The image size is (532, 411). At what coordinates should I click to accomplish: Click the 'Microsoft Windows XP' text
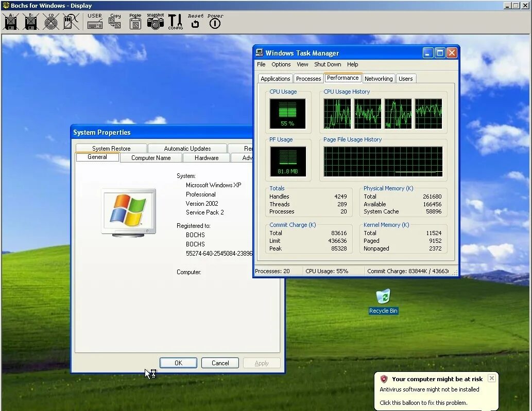[213, 185]
